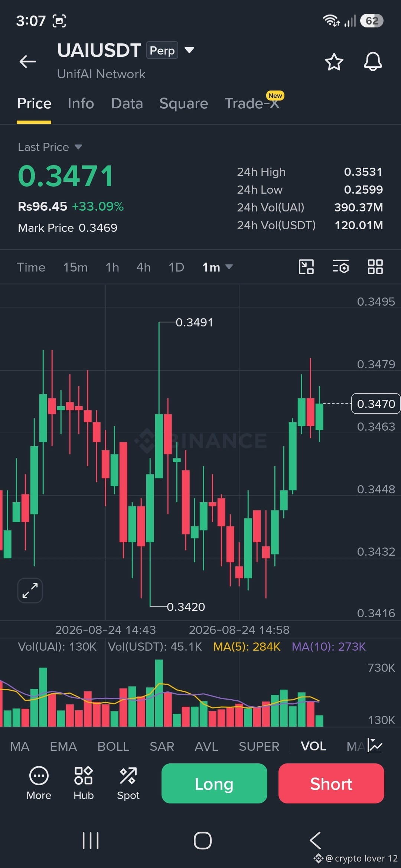Toggle the SAR indicator
Viewport: 401px width, 868px height.
click(162, 746)
